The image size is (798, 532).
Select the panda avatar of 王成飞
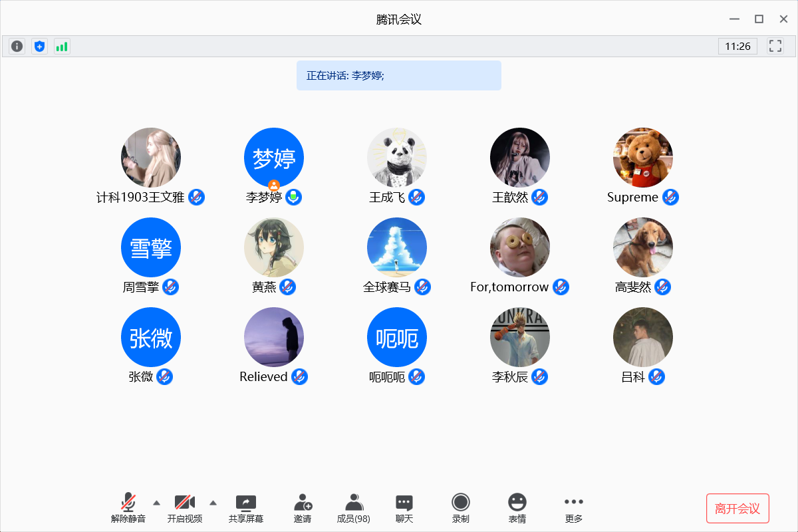pos(397,158)
